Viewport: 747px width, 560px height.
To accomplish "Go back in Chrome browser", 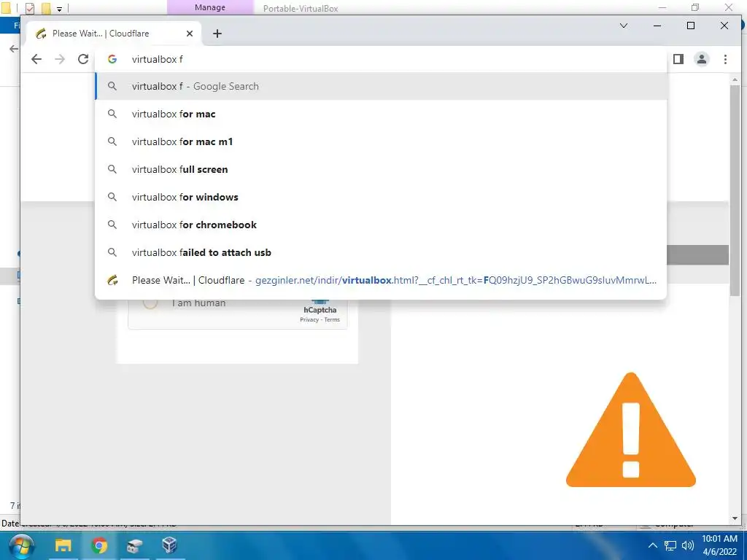I will [x=36, y=59].
